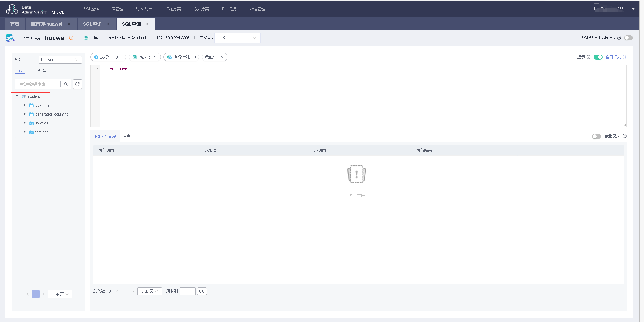Expand the columns folder
This screenshot has height=322, width=644.
[25, 105]
